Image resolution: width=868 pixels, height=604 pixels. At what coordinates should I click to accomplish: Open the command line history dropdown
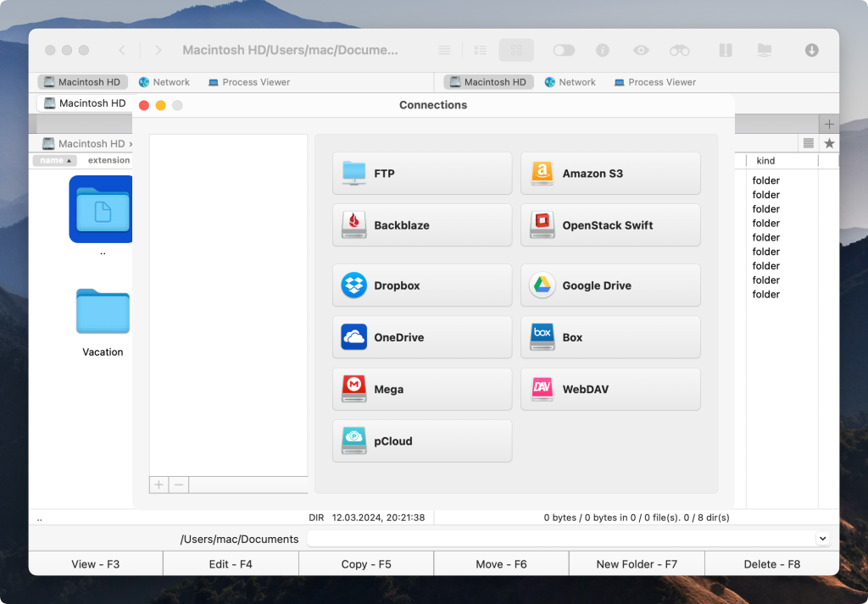point(821,539)
